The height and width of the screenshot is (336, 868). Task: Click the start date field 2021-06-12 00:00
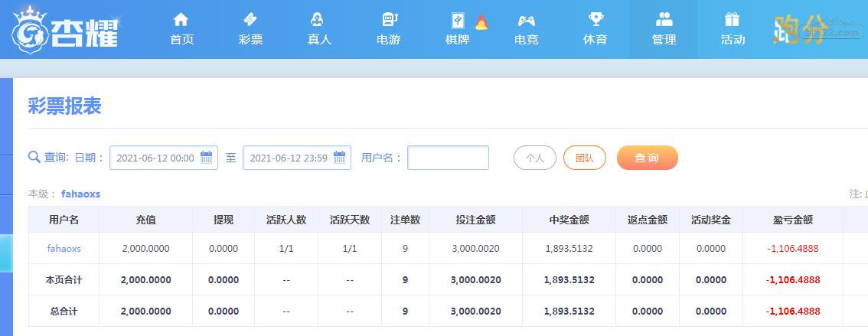pos(164,158)
